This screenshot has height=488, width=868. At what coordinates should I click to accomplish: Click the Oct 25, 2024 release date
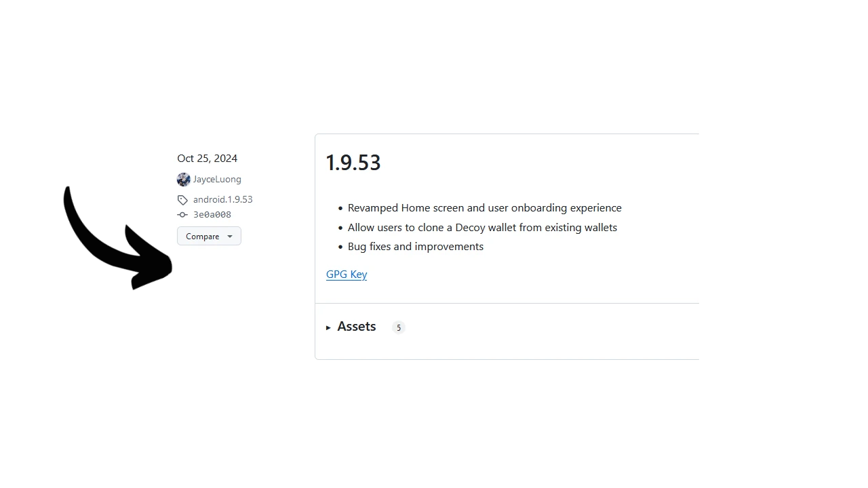[208, 159]
